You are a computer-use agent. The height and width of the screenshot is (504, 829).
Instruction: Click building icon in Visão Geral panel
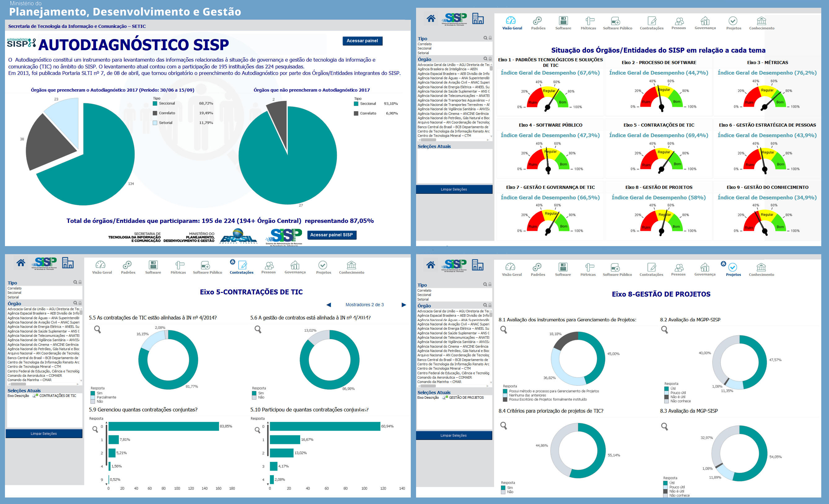(478, 19)
